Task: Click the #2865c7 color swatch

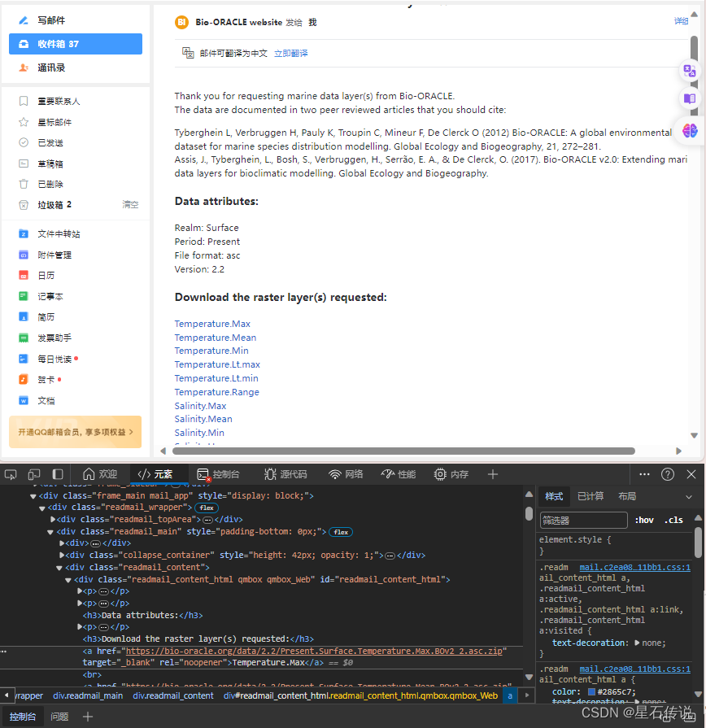Action: pyautogui.click(x=591, y=691)
